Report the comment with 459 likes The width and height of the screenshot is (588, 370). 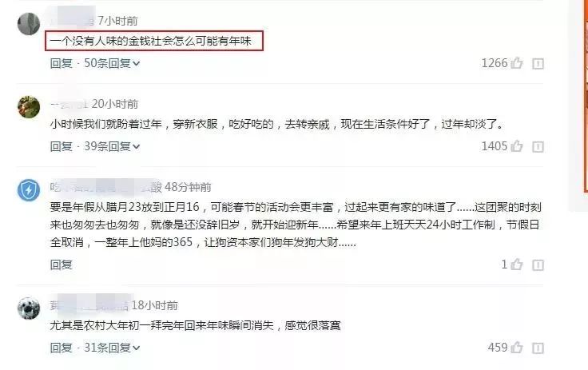[538, 348]
